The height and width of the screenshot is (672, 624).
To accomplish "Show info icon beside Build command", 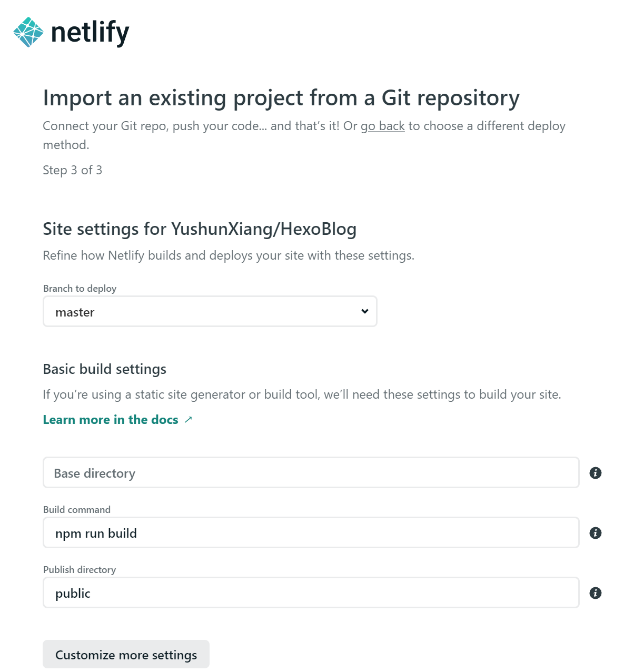I will point(596,533).
